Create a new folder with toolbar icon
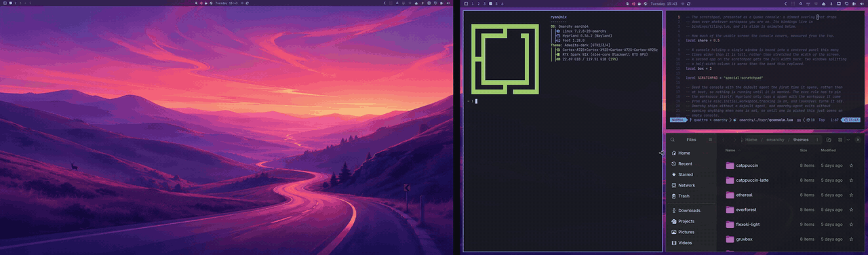The width and height of the screenshot is (868, 255). (x=829, y=140)
